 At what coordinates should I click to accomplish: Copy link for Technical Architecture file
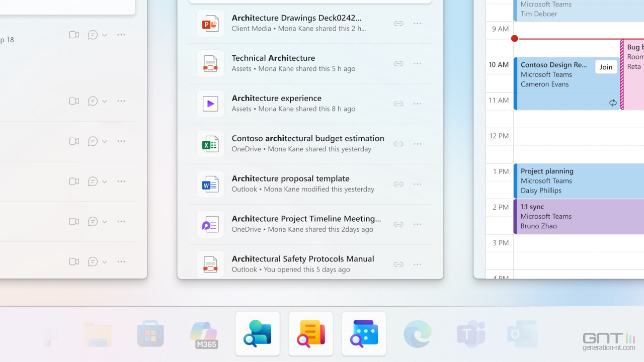(x=398, y=64)
